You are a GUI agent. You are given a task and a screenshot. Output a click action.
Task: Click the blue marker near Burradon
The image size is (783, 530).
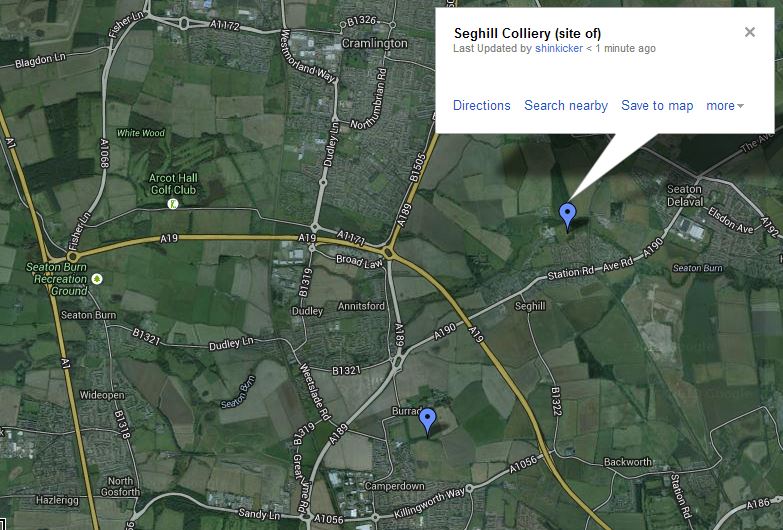click(x=428, y=420)
